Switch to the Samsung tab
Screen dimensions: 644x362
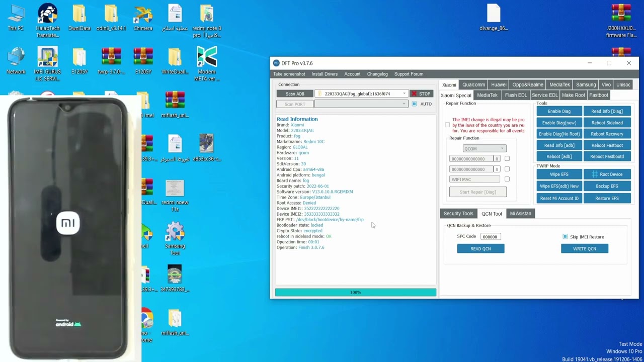click(x=586, y=84)
